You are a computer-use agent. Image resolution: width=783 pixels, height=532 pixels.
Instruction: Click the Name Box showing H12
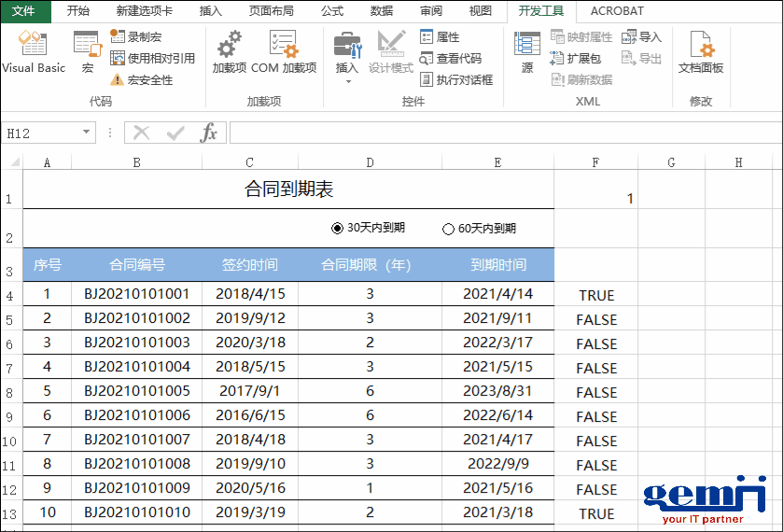42,133
